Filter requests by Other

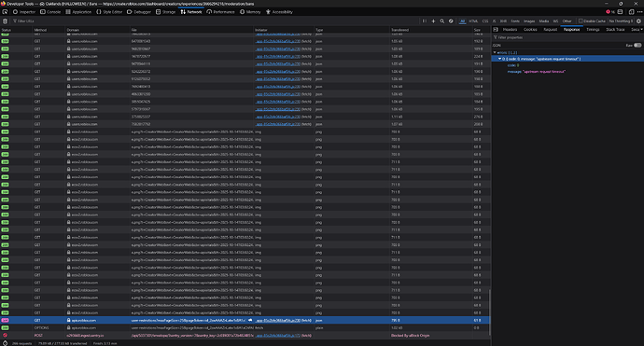click(x=567, y=21)
